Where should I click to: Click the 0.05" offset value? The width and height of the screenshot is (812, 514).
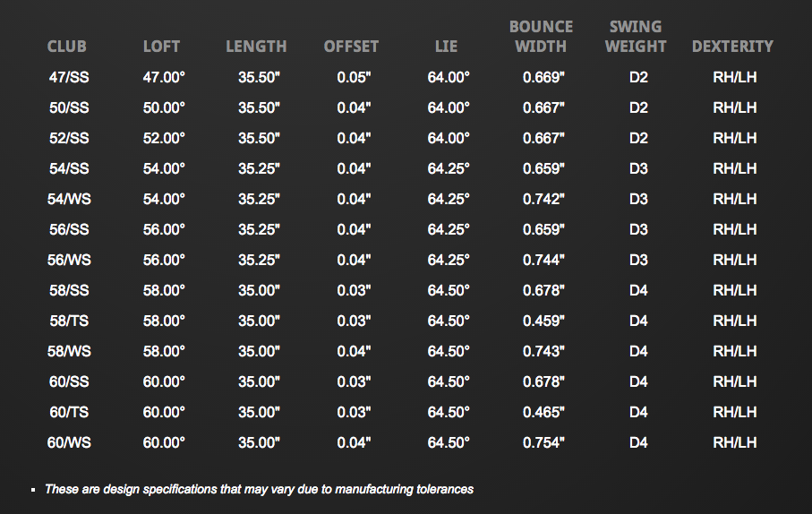tap(354, 77)
